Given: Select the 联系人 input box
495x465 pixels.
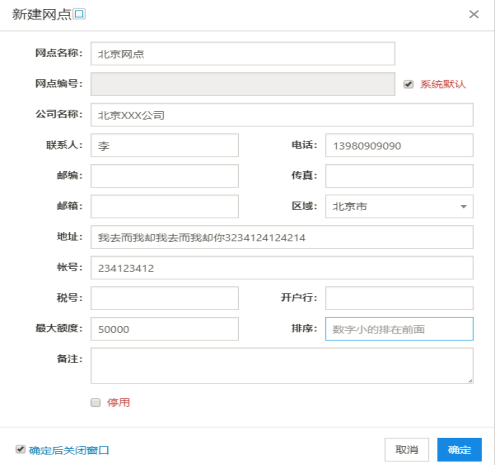Looking at the screenshot, I should pos(165,145).
